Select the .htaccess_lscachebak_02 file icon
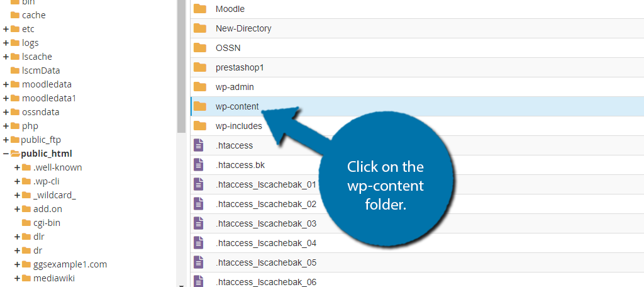This screenshot has height=287, width=644. click(199, 204)
